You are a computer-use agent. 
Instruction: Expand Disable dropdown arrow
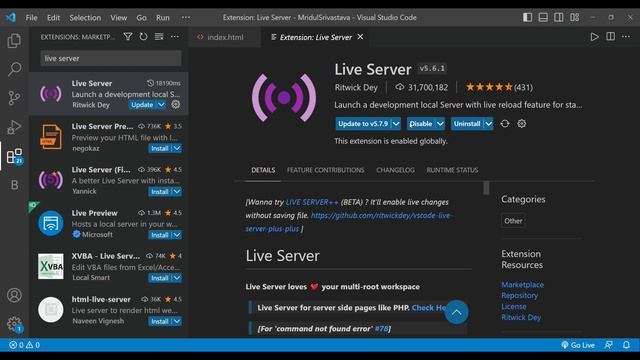[440, 124]
